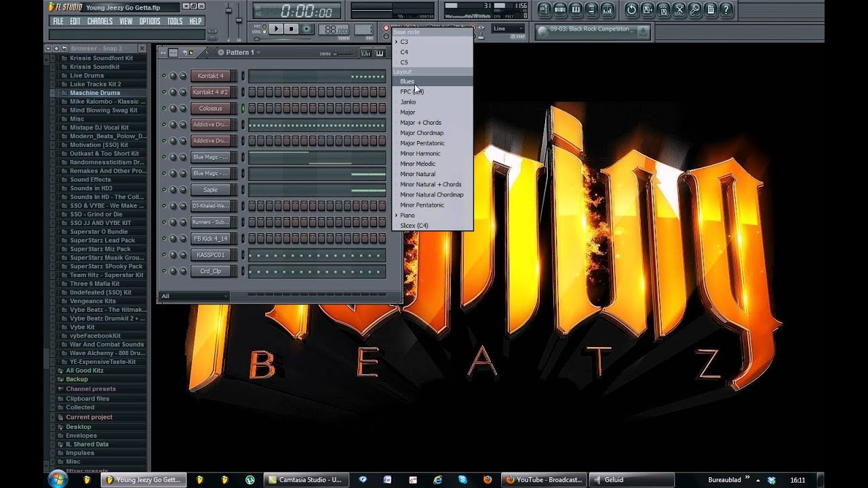Viewport: 868px width, 488px height.
Task: Toggle mute LED for Kontakt 4 channel
Action: click(163, 76)
